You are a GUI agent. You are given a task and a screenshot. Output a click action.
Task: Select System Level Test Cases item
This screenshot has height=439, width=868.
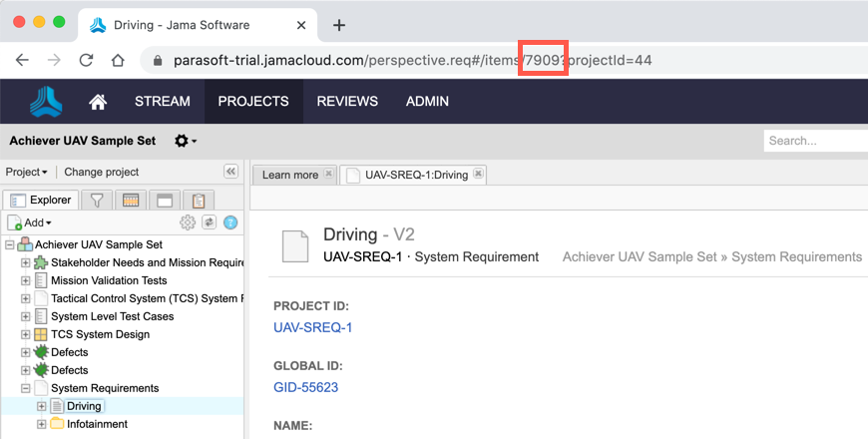113,316
